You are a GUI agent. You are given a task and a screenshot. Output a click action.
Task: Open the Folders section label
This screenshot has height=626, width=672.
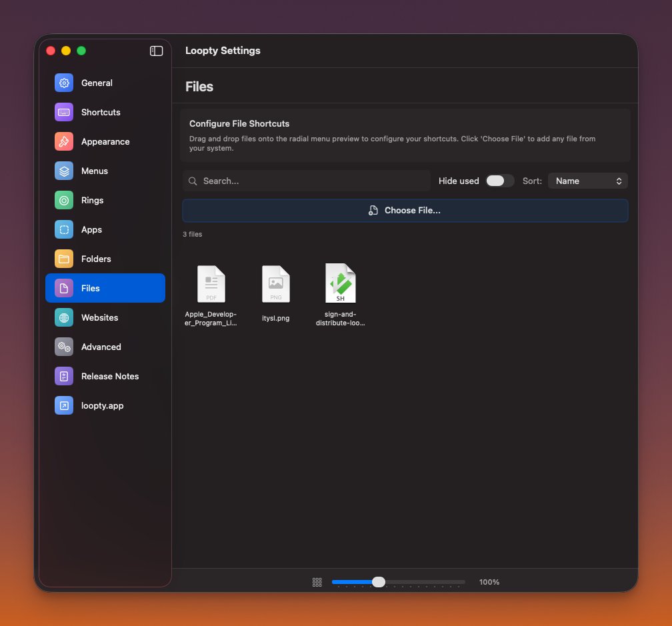[x=96, y=259]
